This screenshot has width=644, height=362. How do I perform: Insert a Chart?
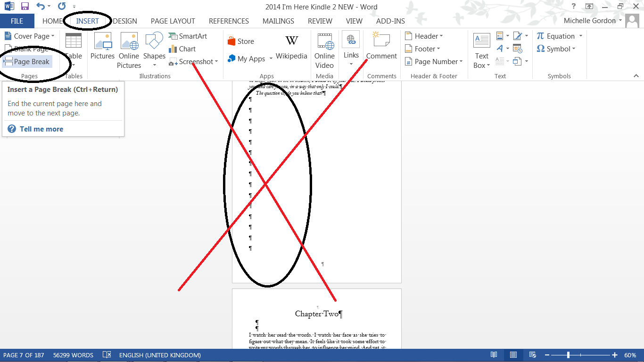(182, 49)
